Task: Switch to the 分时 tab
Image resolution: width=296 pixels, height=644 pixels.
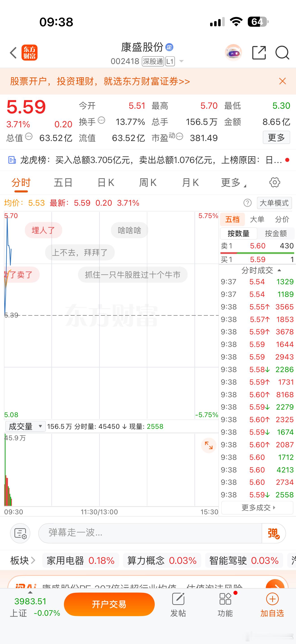Action: pos(21,183)
